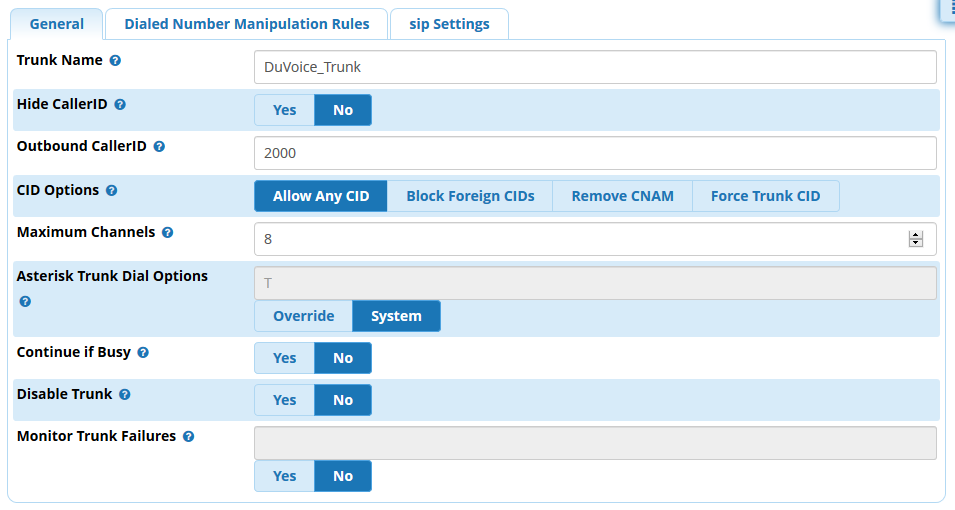Viewport: 955px width, 510px height.
Task: Set Hide CallerID to Yes
Action: tap(284, 110)
